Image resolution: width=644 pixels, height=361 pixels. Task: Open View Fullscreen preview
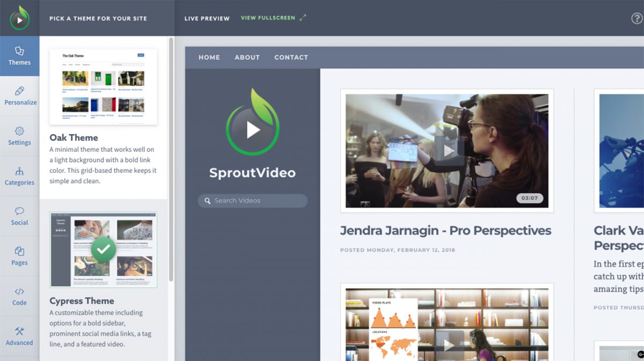pyautogui.click(x=268, y=18)
